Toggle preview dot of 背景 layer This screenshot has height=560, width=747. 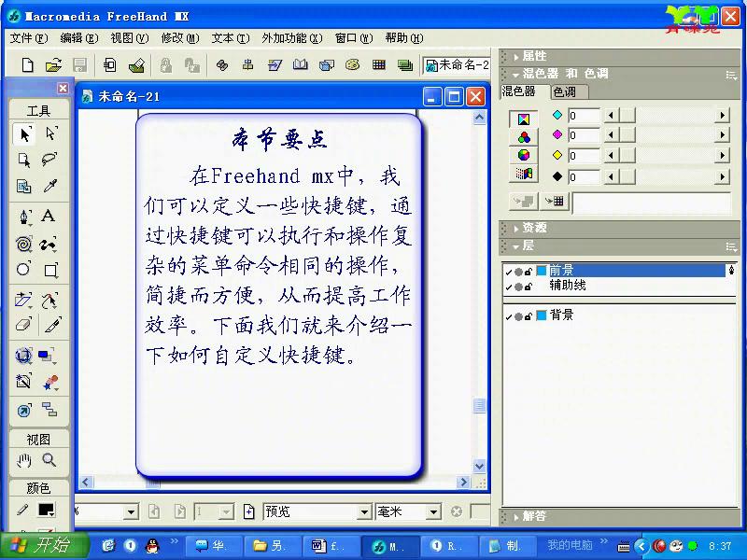pos(518,316)
